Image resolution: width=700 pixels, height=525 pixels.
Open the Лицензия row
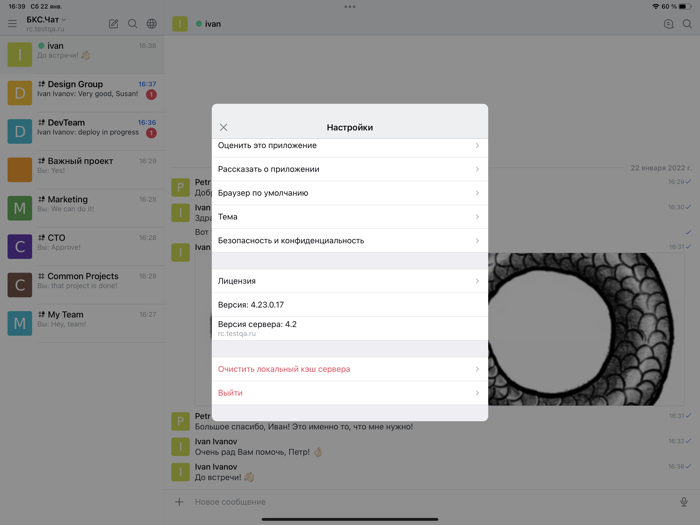(x=350, y=281)
